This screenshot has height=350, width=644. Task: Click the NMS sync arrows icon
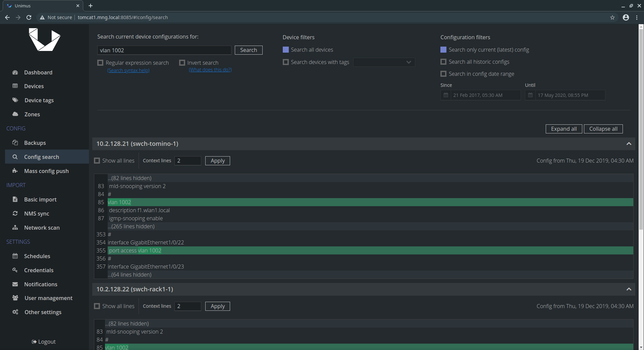point(15,214)
